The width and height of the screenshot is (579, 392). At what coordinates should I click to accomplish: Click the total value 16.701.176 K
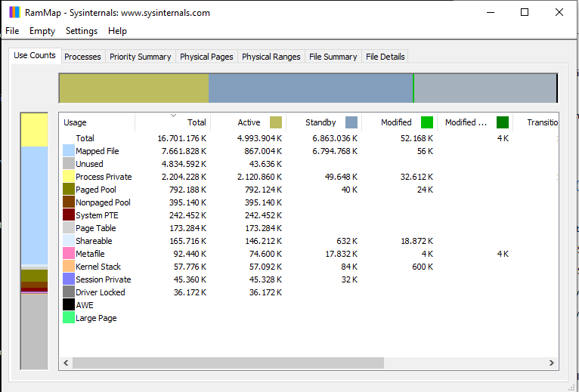click(x=182, y=138)
